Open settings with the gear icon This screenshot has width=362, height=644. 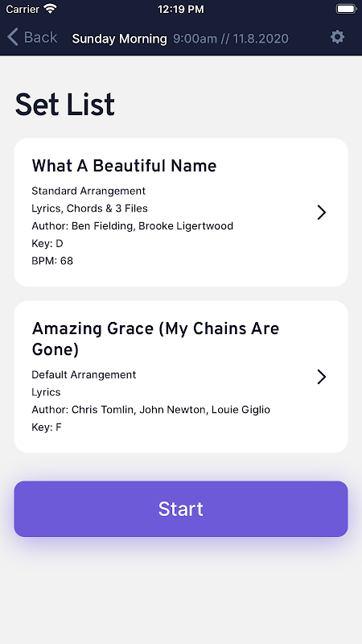(x=337, y=37)
